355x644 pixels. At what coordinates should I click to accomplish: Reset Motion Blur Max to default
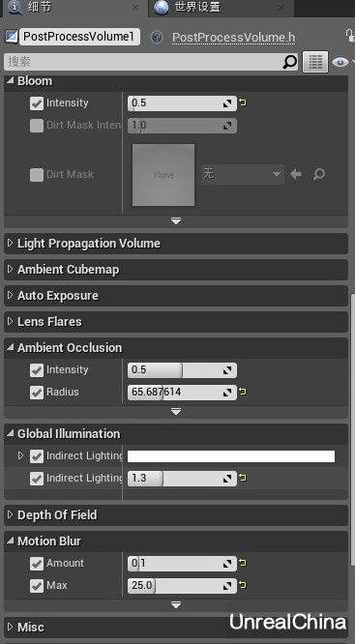(x=243, y=586)
